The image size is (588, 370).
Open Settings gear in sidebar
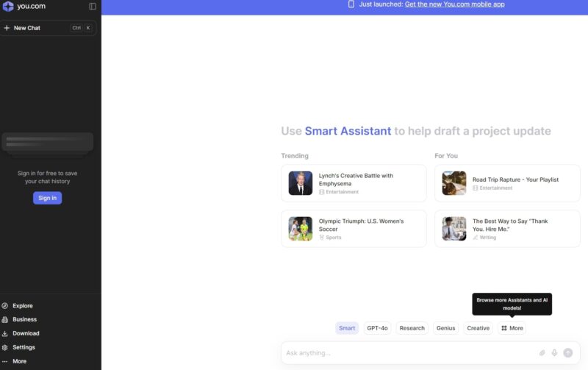5,347
